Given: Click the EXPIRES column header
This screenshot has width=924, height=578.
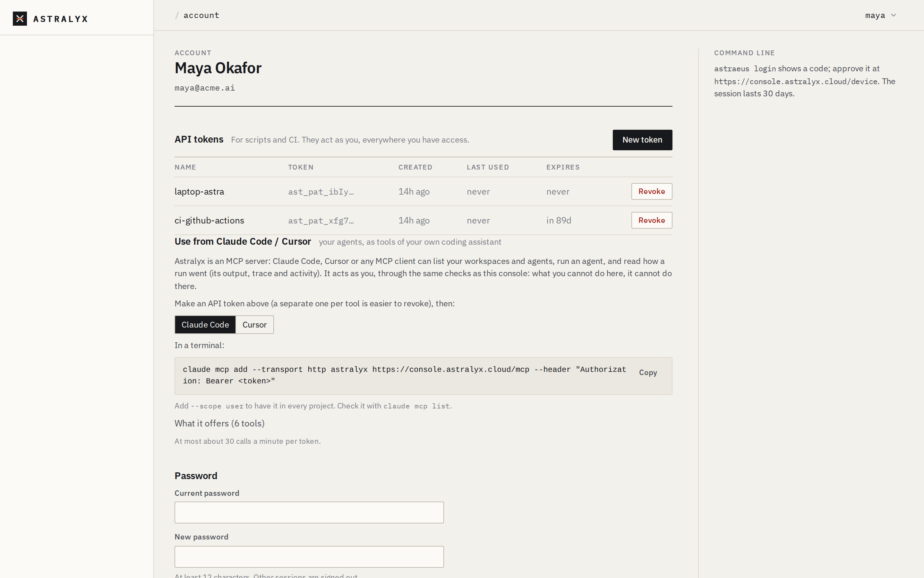Looking at the screenshot, I should pos(563,167).
